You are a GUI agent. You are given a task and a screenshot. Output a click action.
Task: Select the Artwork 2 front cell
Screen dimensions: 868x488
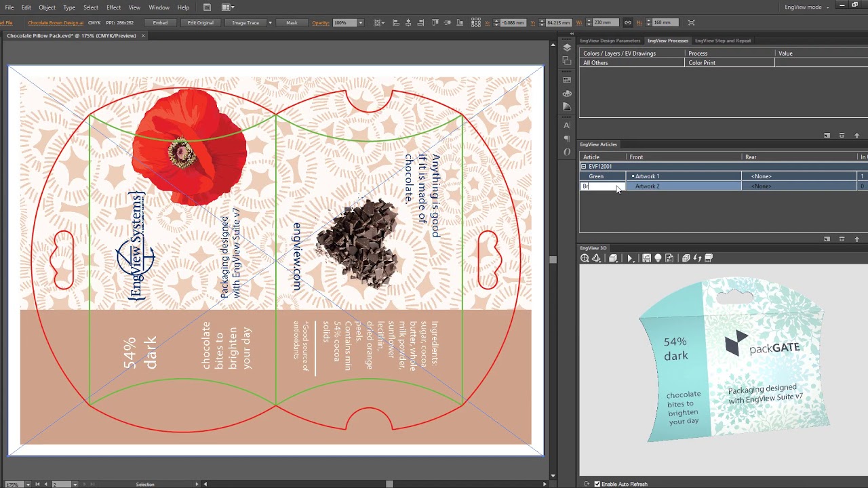684,186
